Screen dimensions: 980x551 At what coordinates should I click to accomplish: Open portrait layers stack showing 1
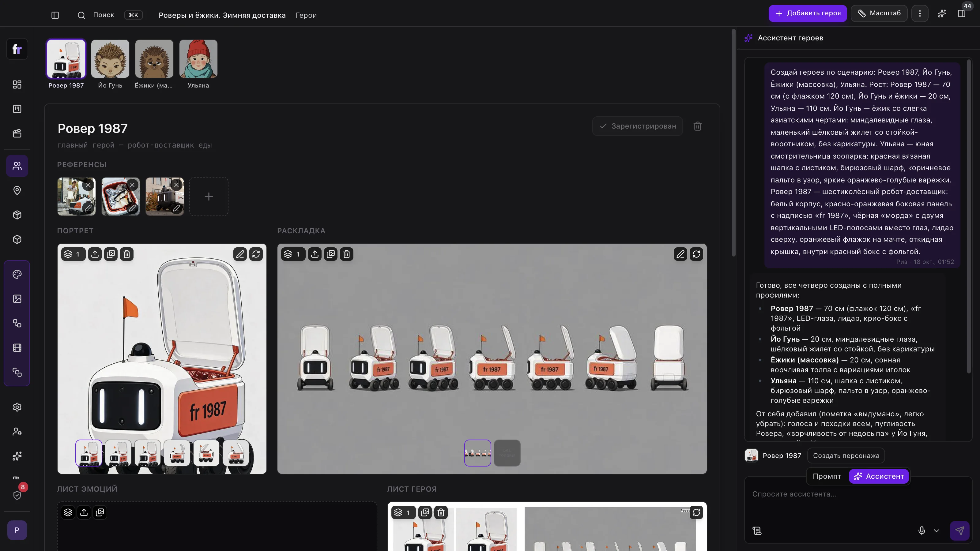tap(73, 254)
